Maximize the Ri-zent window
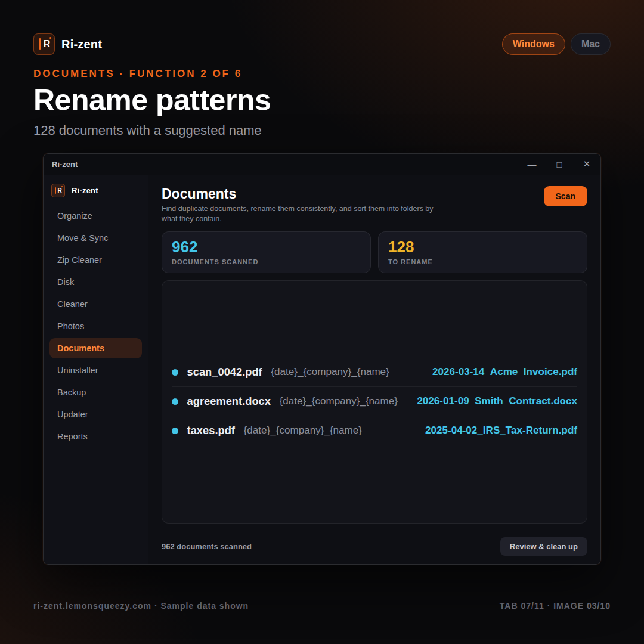Image resolution: width=644 pixels, height=644 pixels. pyautogui.click(x=559, y=165)
